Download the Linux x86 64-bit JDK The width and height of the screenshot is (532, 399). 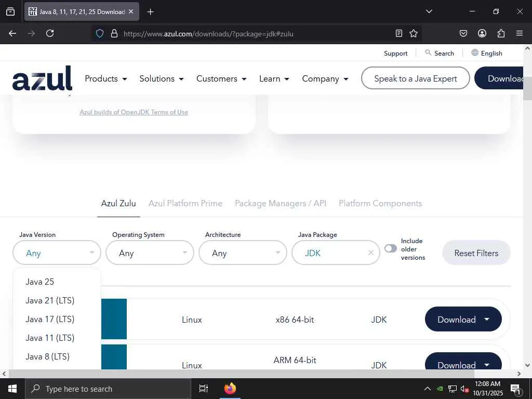pos(463,320)
